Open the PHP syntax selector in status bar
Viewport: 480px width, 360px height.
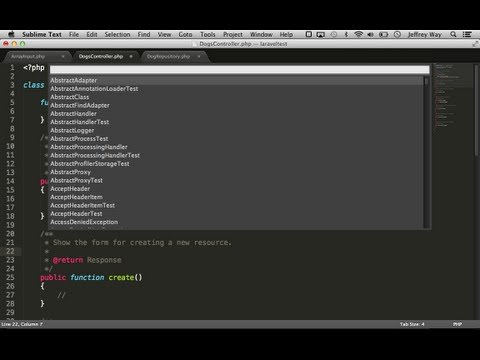point(457,324)
